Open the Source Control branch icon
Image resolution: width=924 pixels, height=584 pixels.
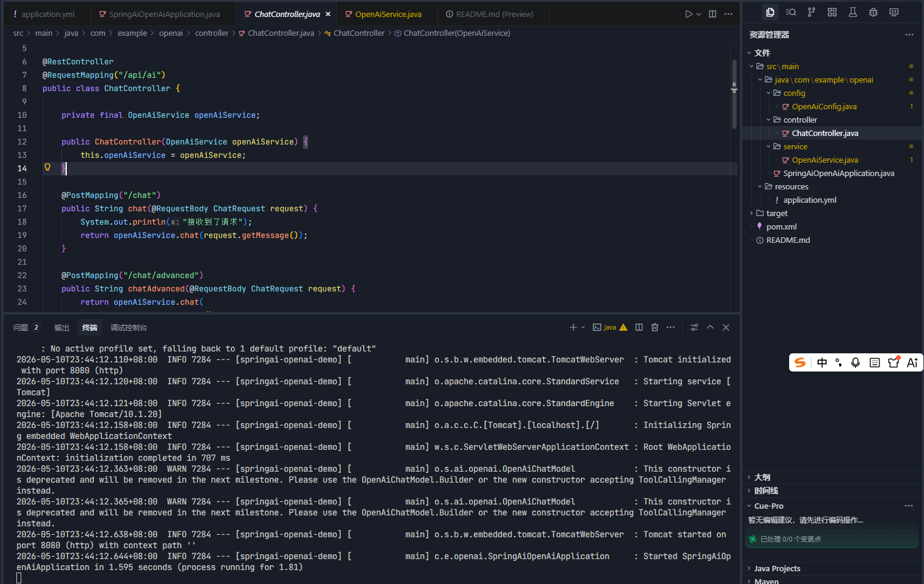[812, 12]
